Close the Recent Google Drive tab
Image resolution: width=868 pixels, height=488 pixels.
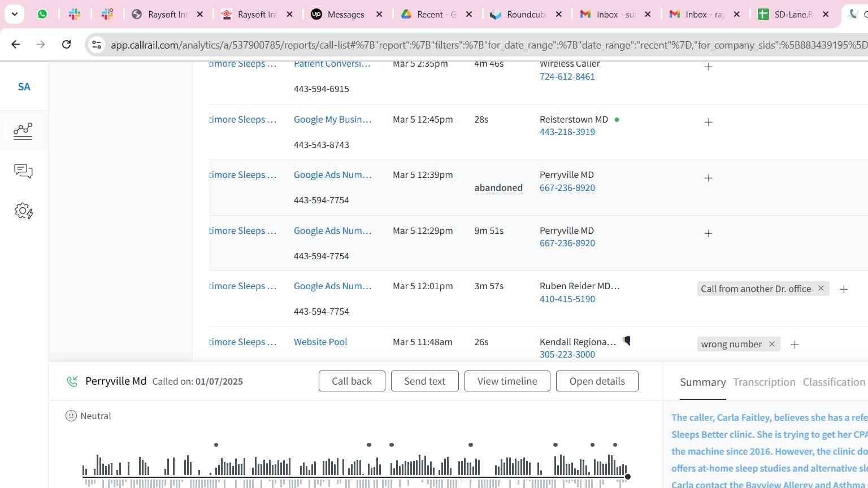tap(469, 14)
